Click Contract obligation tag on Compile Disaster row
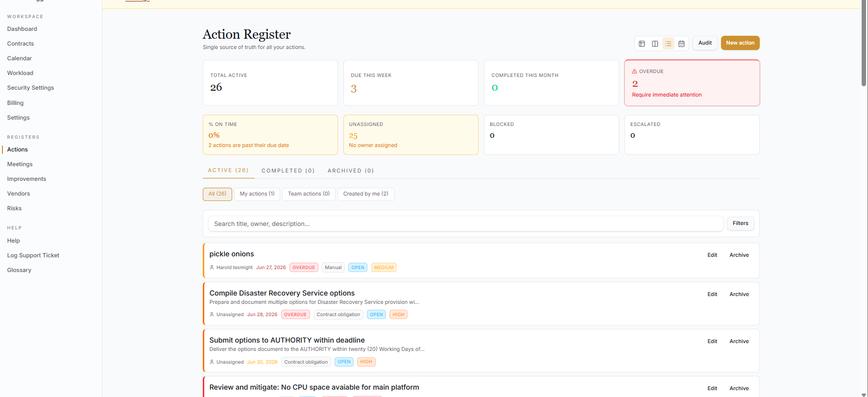The width and height of the screenshot is (868, 397). click(338, 315)
